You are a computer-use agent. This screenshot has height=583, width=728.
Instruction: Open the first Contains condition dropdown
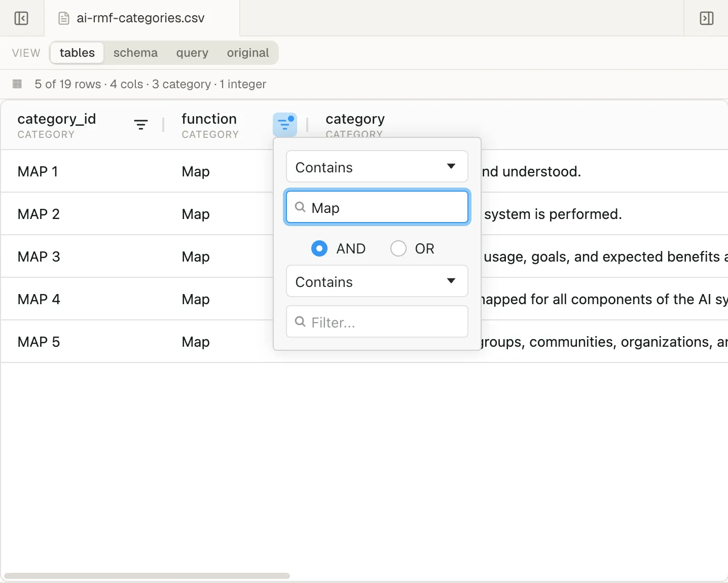(377, 167)
